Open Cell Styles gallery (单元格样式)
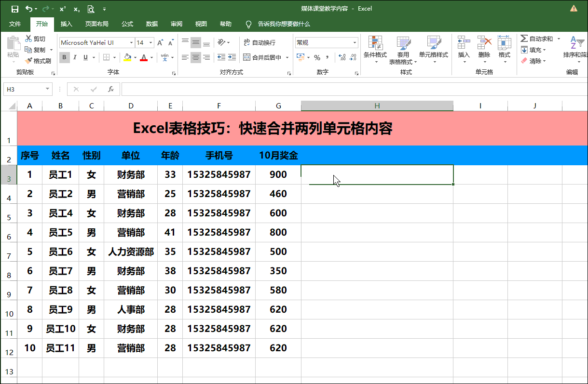Screen dimensions: 588x384 coord(434,50)
